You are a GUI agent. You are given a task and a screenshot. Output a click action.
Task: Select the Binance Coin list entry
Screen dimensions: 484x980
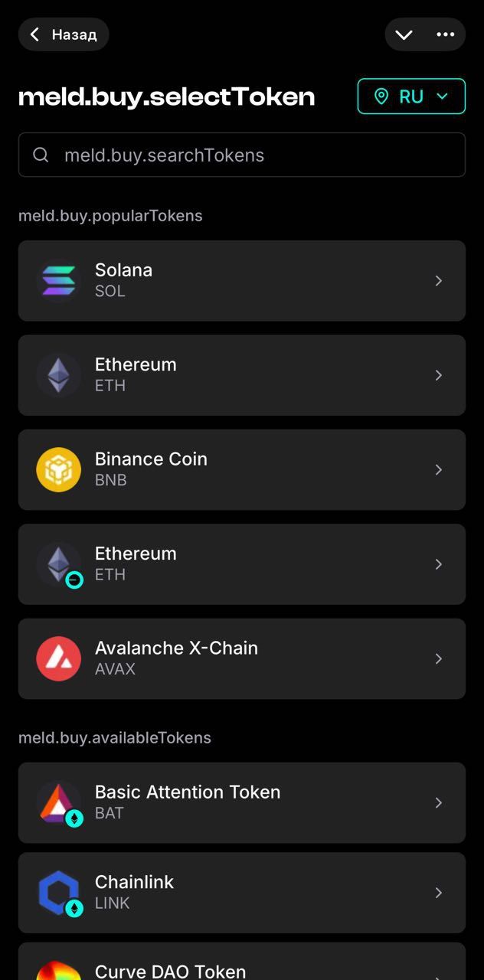click(242, 469)
